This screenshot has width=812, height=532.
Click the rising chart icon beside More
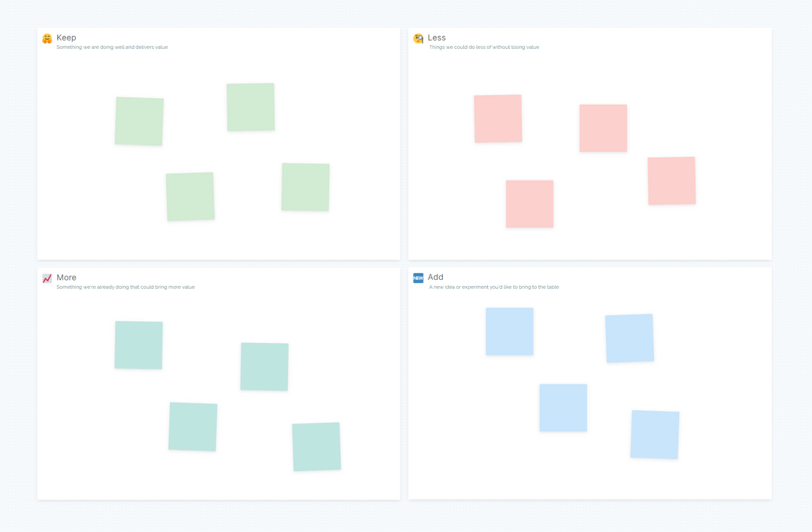pyautogui.click(x=47, y=278)
